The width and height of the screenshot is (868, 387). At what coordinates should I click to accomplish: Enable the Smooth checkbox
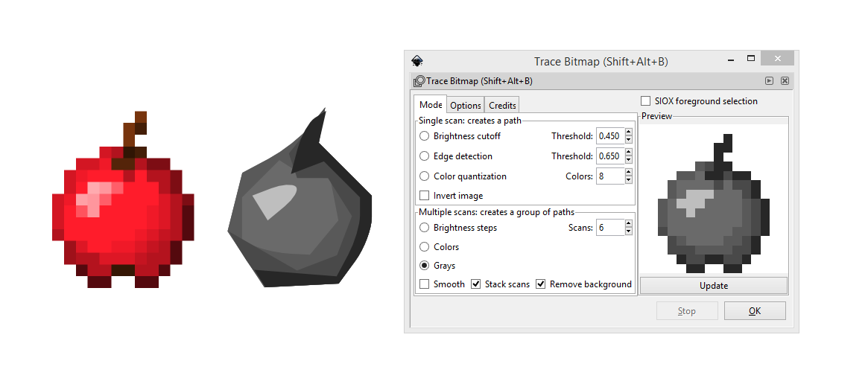pos(424,284)
